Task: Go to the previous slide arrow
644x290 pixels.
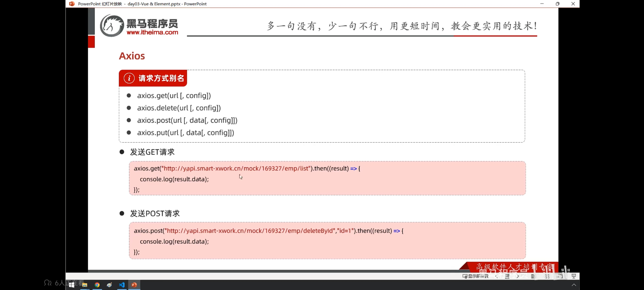Action: tap(496, 276)
